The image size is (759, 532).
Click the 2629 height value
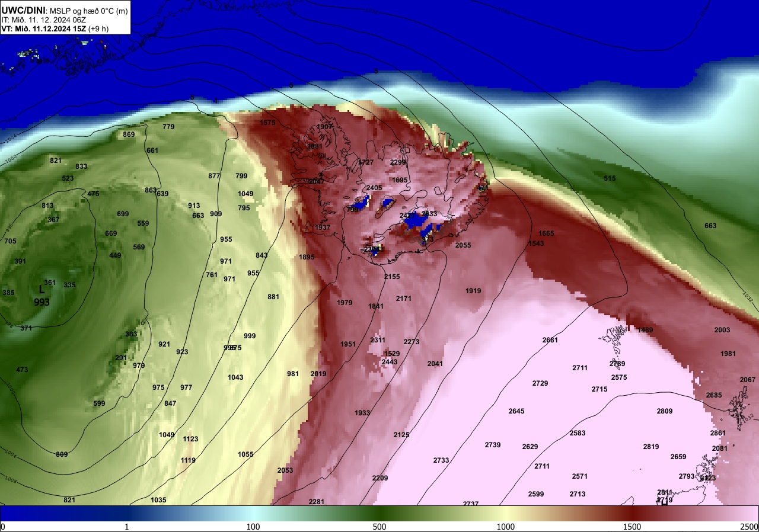coord(530,447)
